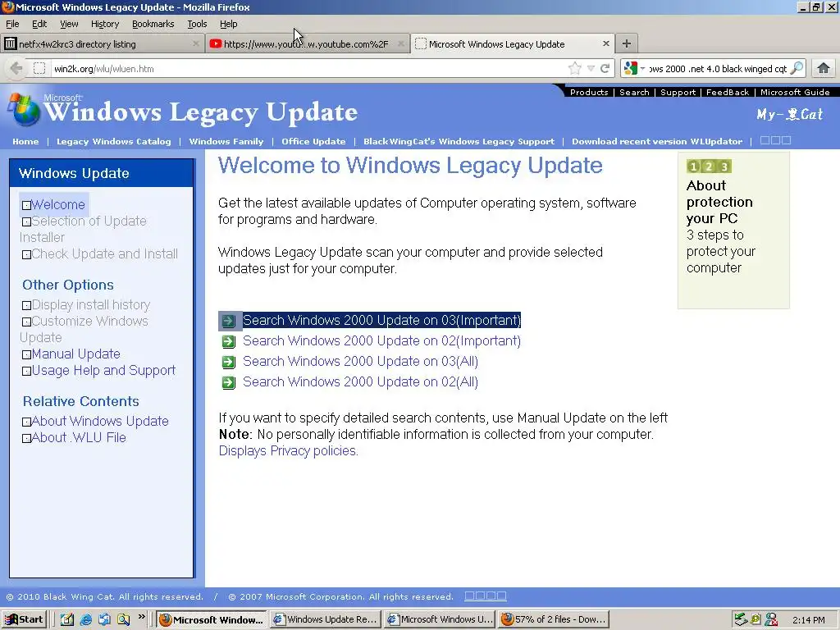840x630 pixels.
Task: Open the Firefox home page icon
Action: tap(824, 68)
